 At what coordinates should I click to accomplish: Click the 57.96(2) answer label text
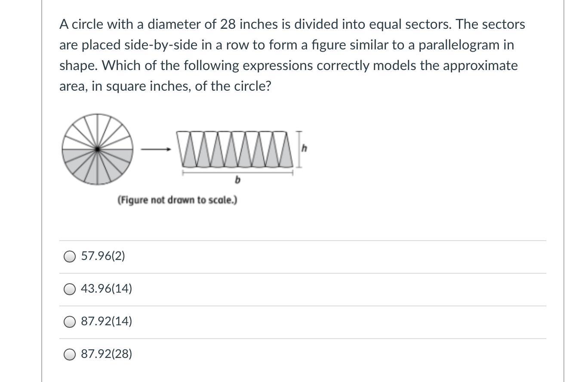[103, 256]
